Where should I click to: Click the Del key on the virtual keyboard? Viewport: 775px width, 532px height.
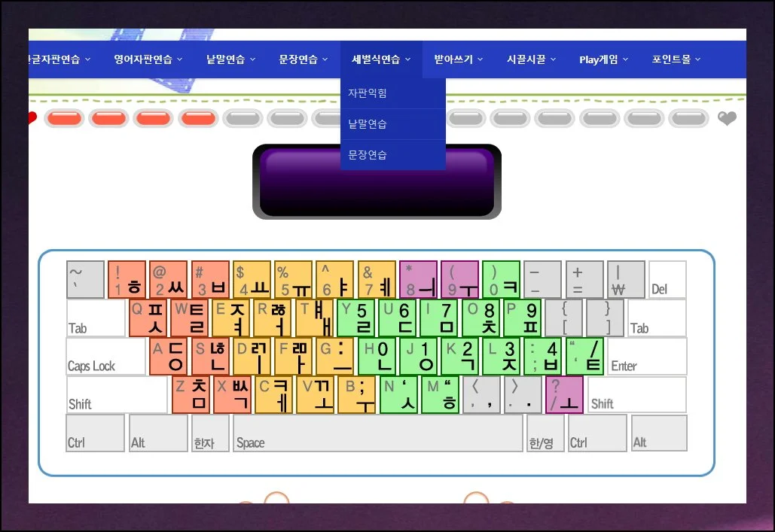pyautogui.click(x=667, y=280)
